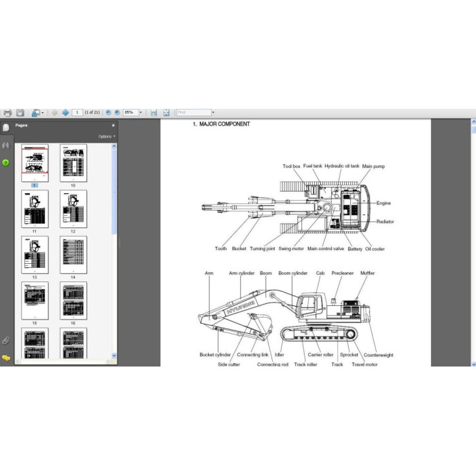Open the attachments paperclip icon
Viewport: 476px width, 476px height.
5,341
